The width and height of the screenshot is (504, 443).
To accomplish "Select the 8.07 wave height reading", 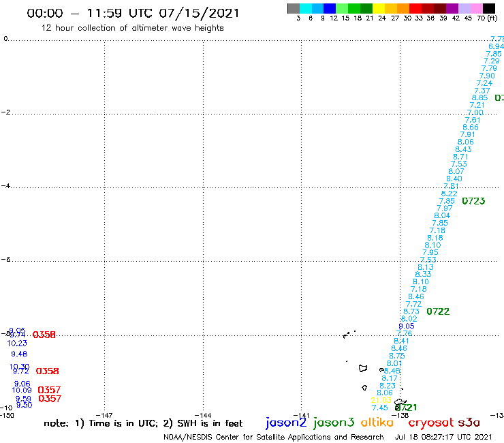I will [x=456, y=172].
